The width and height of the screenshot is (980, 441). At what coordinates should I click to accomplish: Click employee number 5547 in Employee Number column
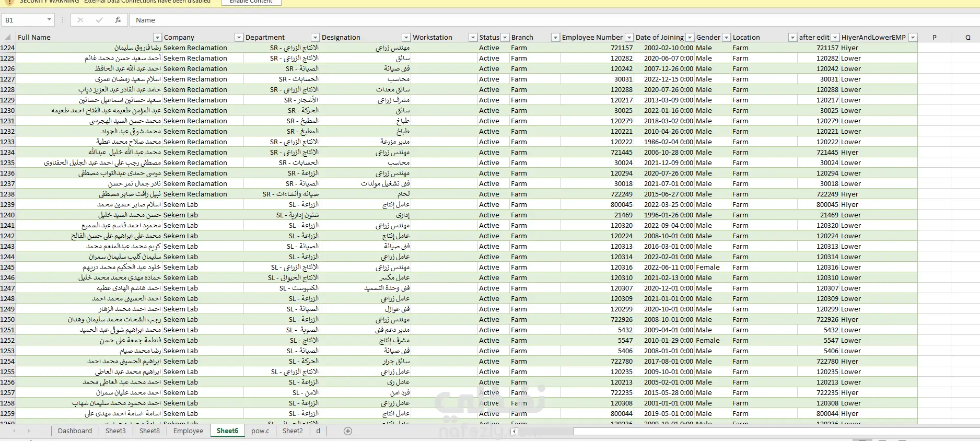pos(597,340)
